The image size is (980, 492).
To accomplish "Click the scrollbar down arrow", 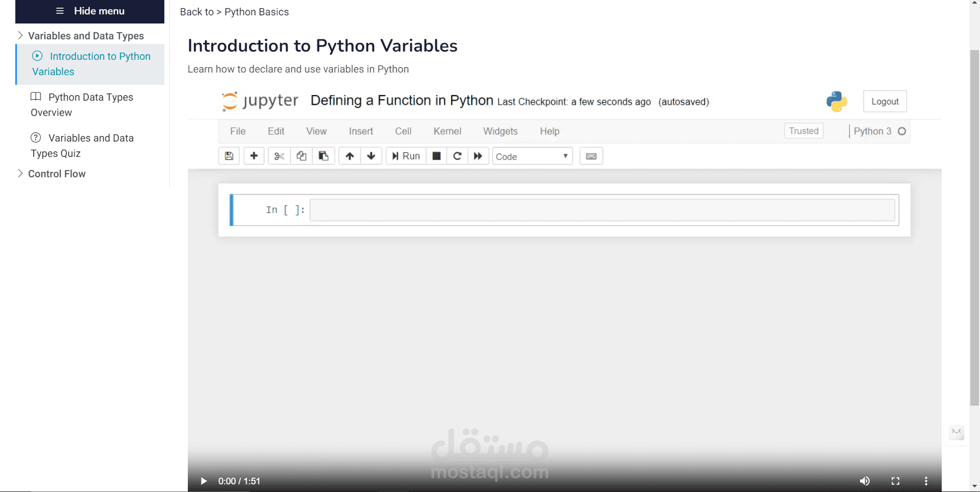I will click(x=974, y=487).
